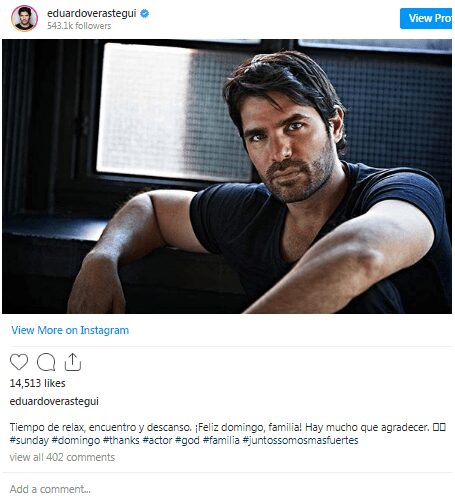Click View More on Instagram link
This screenshot has width=455, height=502.
70,330
